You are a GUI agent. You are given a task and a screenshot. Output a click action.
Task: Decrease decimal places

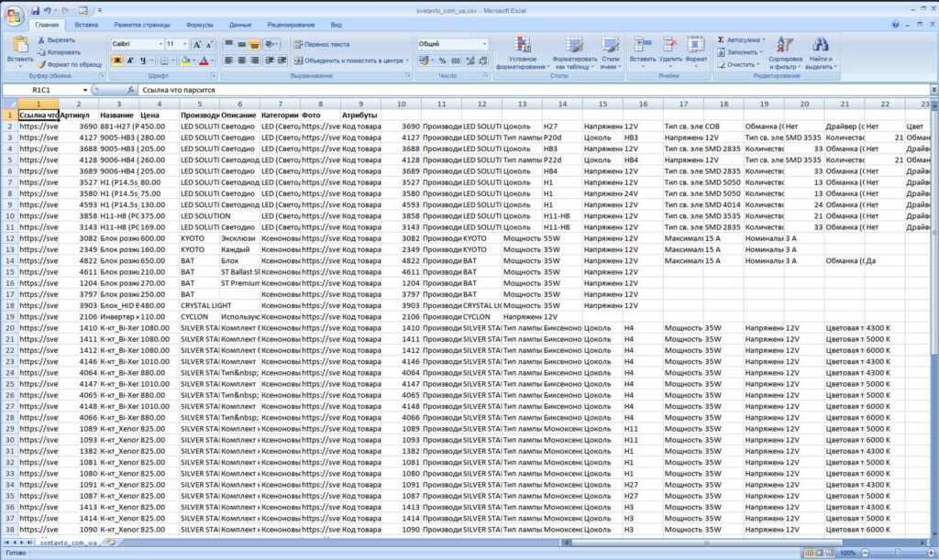click(482, 60)
